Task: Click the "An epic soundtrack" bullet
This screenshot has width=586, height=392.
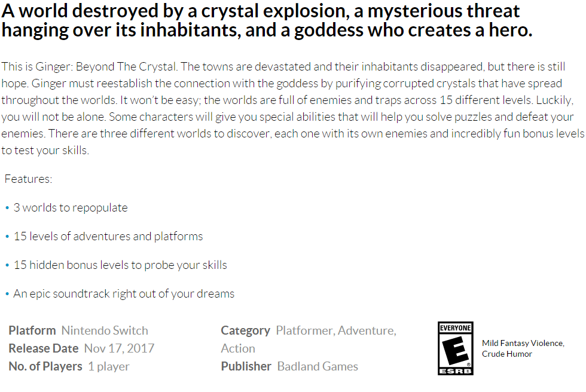Action: tap(124, 293)
